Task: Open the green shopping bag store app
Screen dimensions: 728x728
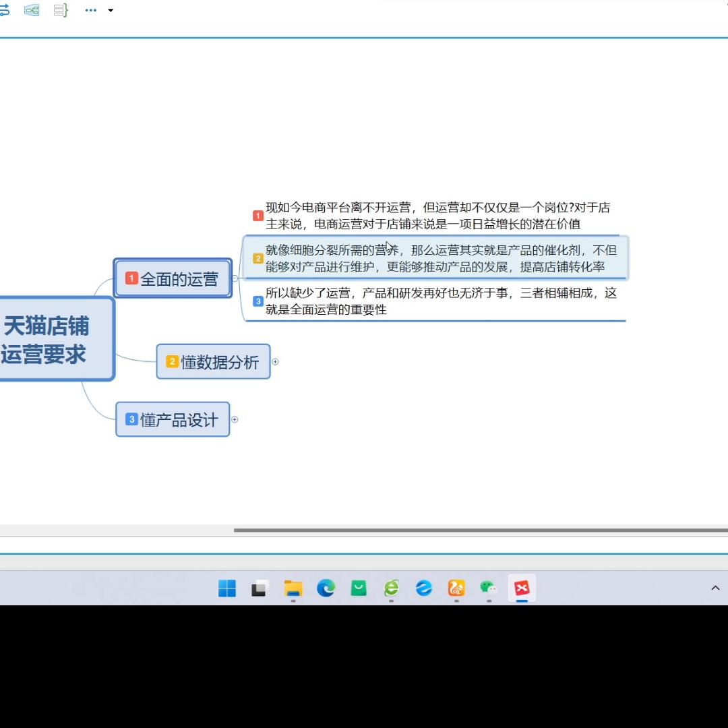Action: pos(359,588)
